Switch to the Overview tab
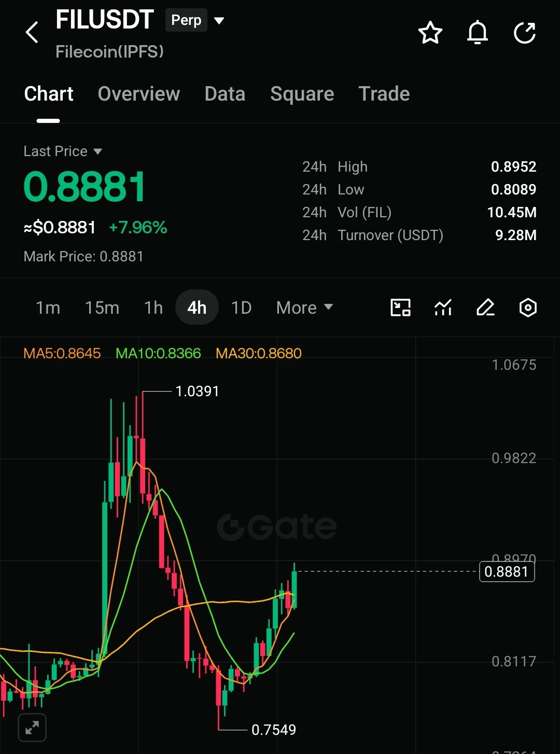Screen dimensions: 560x754 pos(139,94)
